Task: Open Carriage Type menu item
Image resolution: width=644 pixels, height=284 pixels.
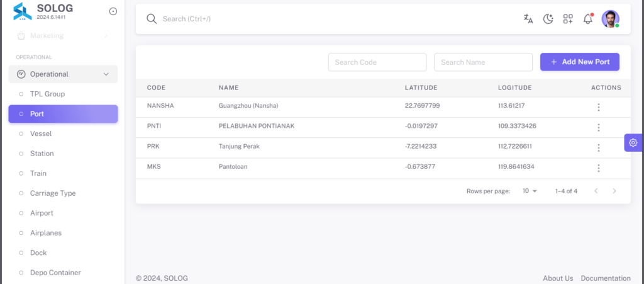Action: coord(64,193)
